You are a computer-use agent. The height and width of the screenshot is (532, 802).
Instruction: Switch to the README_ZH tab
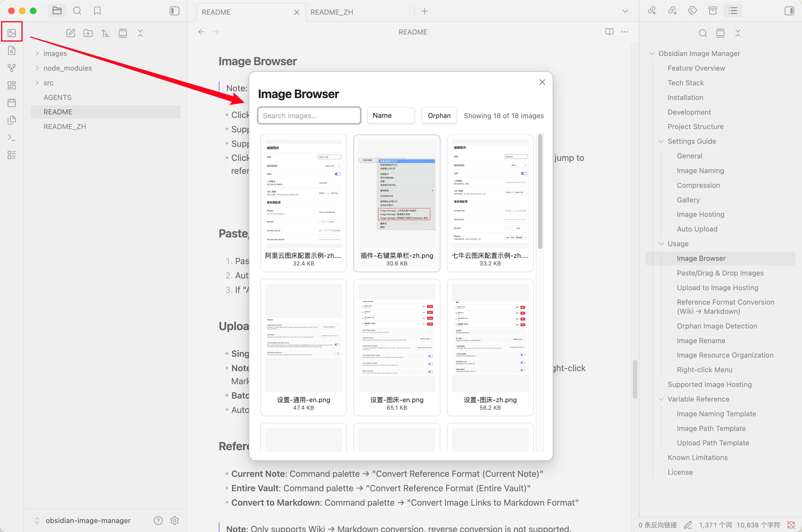pos(360,12)
